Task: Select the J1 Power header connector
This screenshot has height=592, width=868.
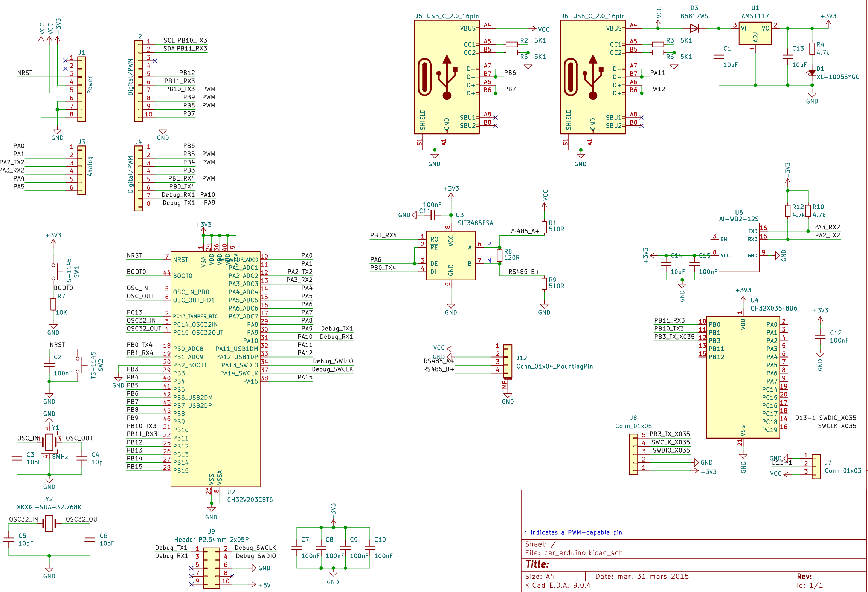Action: tap(82, 89)
